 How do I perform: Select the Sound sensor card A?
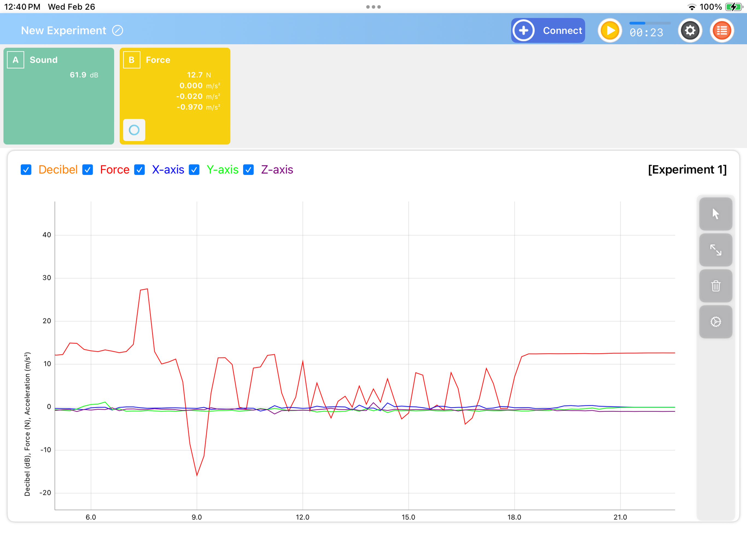[59, 96]
